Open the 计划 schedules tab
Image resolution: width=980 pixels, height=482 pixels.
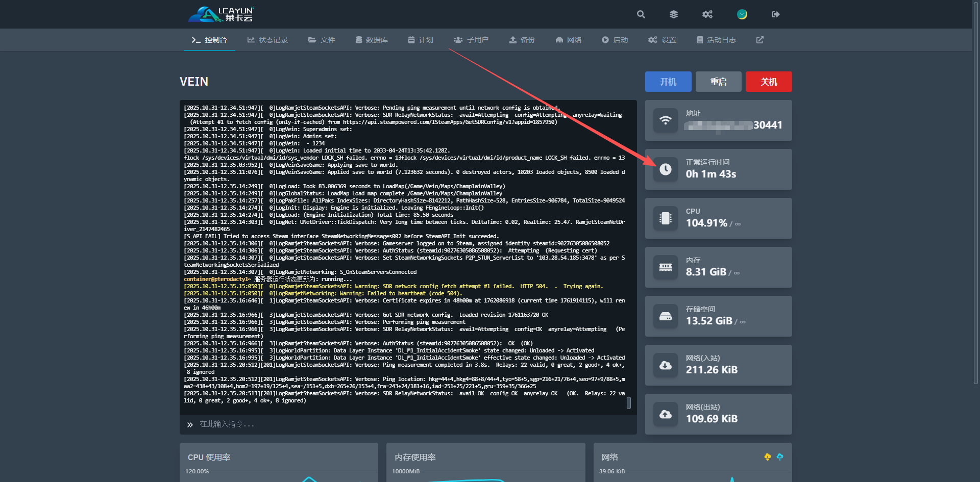click(x=421, y=40)
